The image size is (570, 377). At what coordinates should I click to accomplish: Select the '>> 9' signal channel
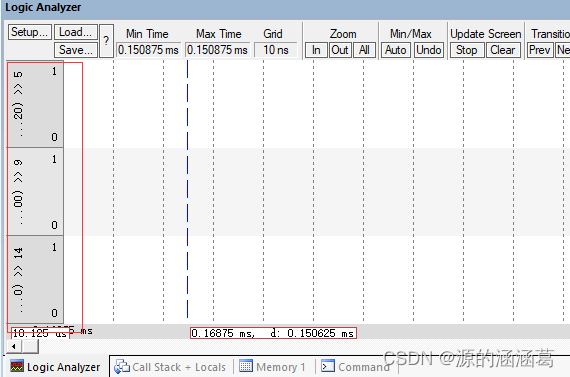click(35, 192)
